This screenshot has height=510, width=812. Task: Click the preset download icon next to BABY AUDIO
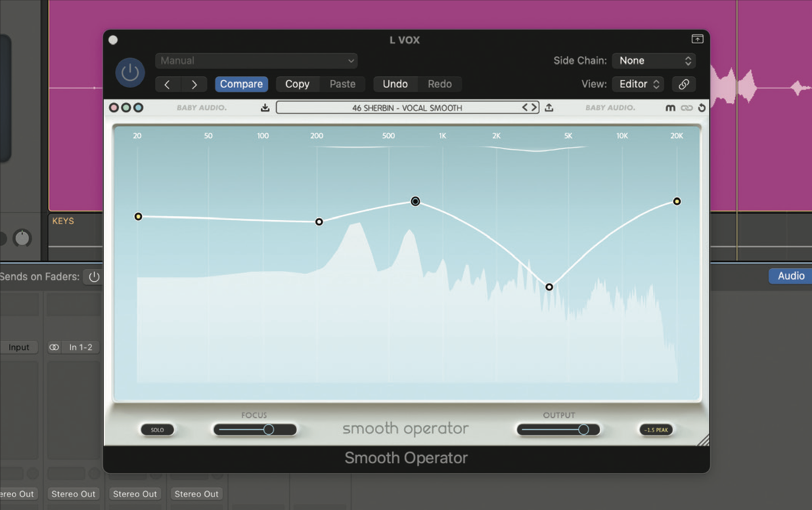click(x=264, y=107)
